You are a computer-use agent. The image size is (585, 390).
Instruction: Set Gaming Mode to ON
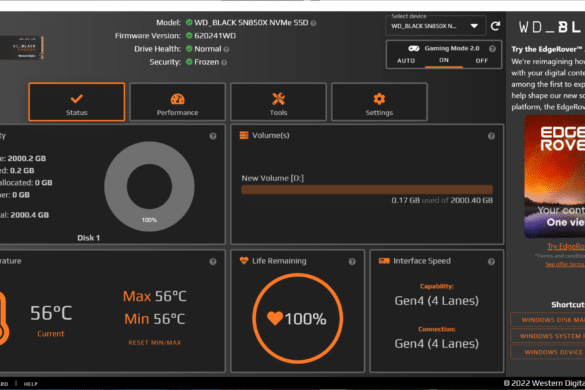444,60
